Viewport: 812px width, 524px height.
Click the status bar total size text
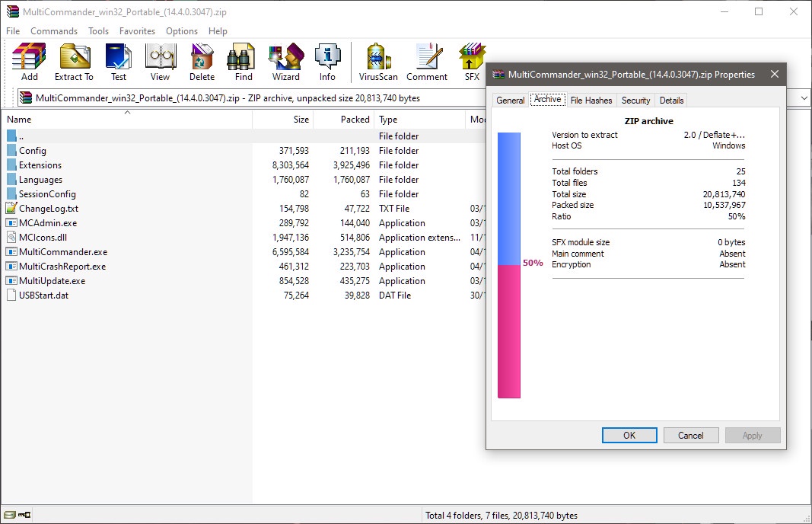tap(502, 515)
